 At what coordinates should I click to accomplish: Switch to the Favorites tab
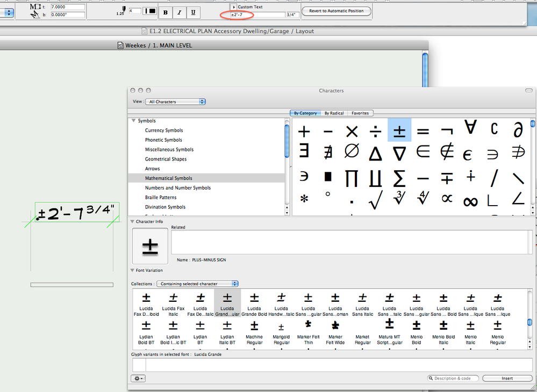(x=360, y=113)
